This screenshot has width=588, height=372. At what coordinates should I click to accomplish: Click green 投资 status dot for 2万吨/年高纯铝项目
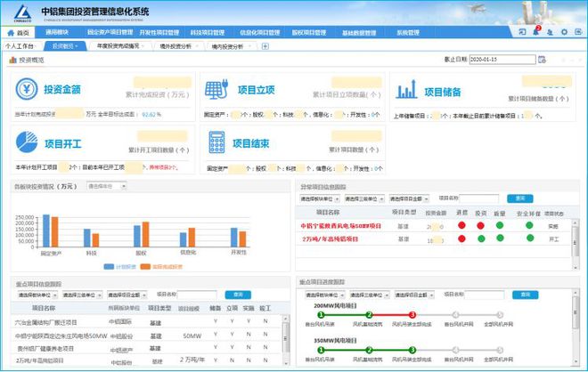[481, 239]
